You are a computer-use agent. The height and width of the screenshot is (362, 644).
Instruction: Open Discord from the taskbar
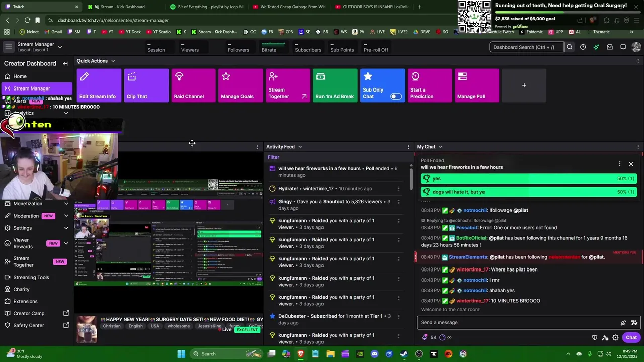pyautogui.click(x=374, y=354)
